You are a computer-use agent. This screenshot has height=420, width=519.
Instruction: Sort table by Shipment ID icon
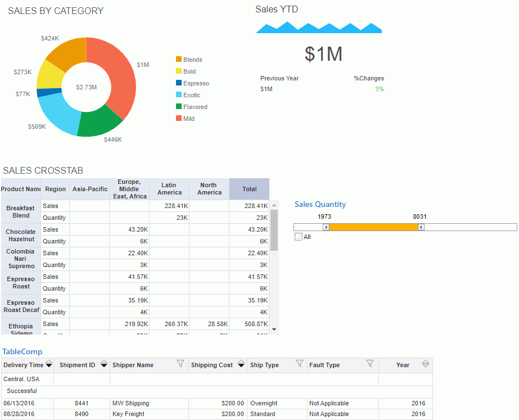104,365
